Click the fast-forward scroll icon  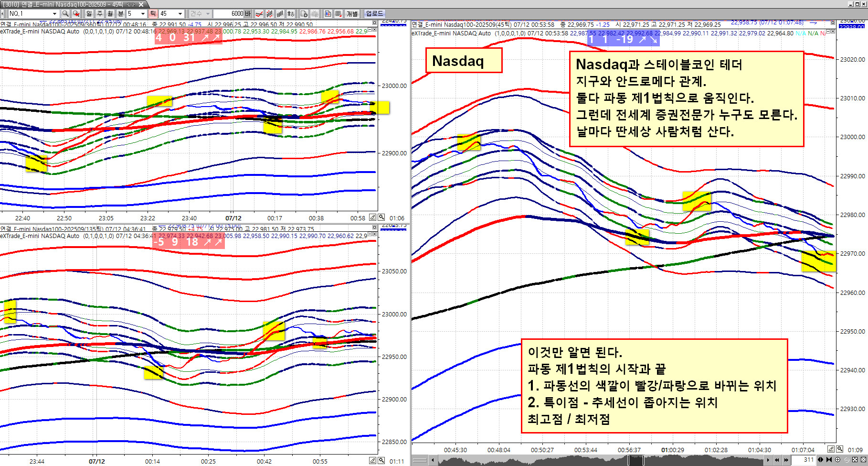[x=786, y=460]
